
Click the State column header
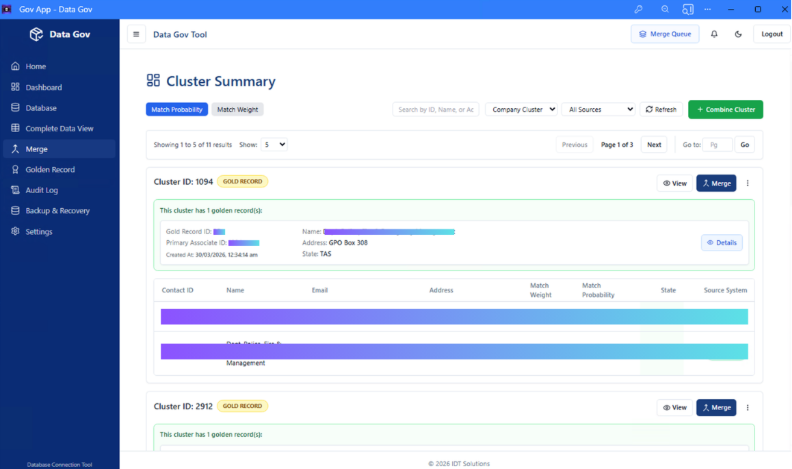point(668,290)
